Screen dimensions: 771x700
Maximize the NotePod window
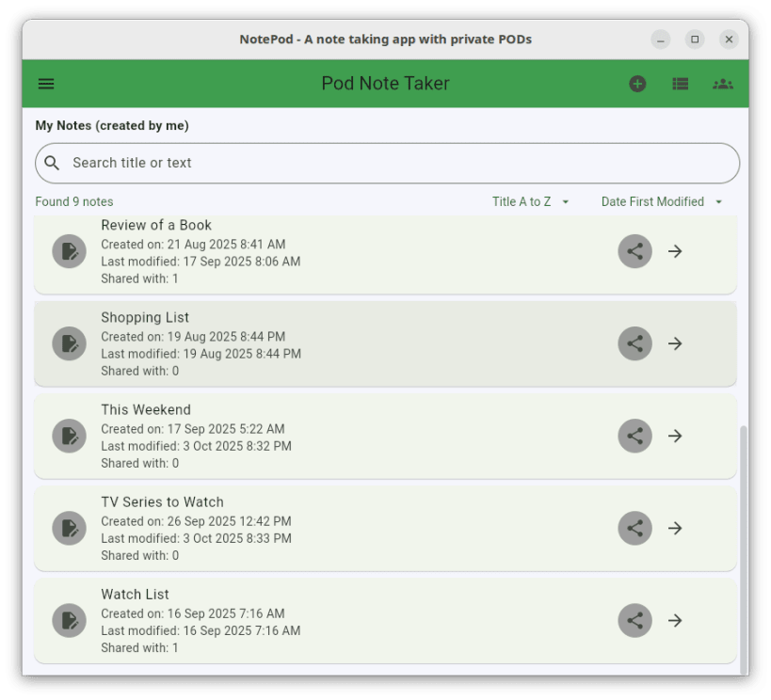click(695, 40)
